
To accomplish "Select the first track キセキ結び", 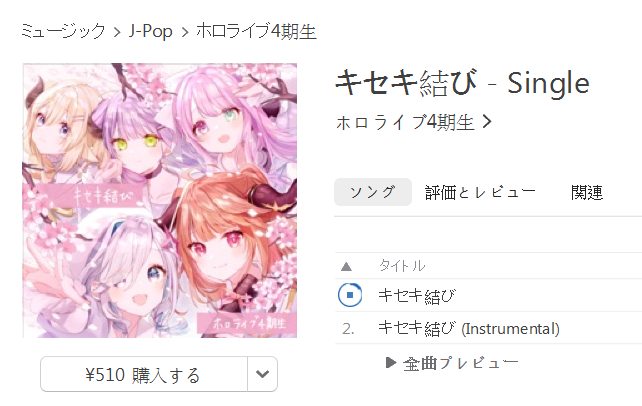I will 417,295.
